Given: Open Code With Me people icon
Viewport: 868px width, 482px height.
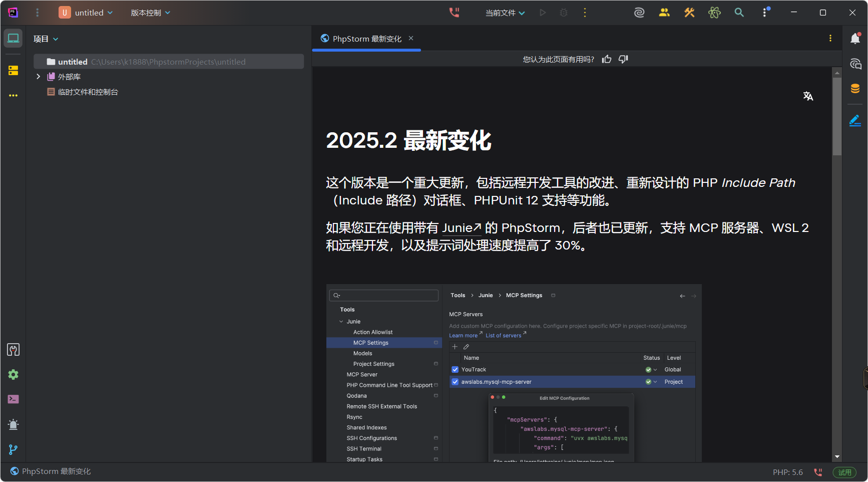Looking at the screenshot, I should point(664,13).
